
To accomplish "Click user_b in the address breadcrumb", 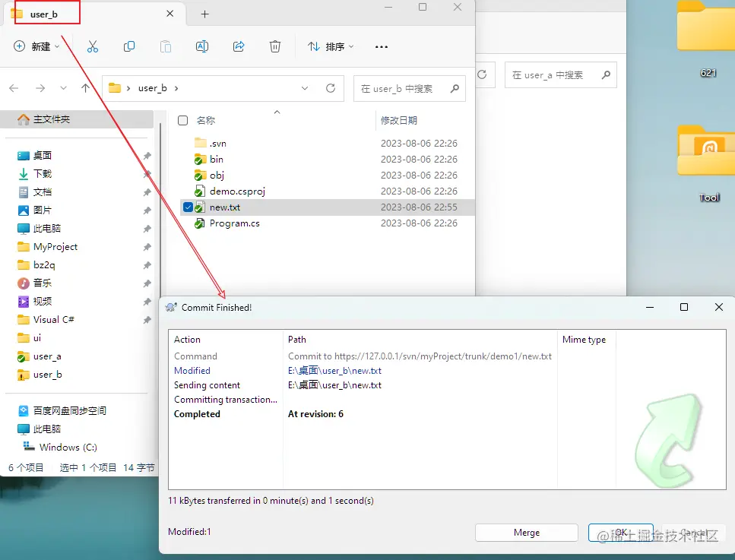I will pos(152,88).
